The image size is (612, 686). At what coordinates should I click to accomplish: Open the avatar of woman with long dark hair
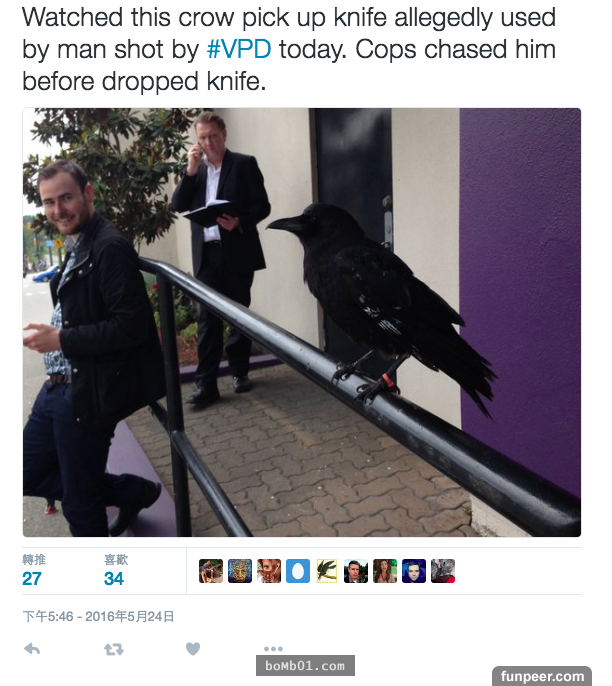click(x=385, y=571)
